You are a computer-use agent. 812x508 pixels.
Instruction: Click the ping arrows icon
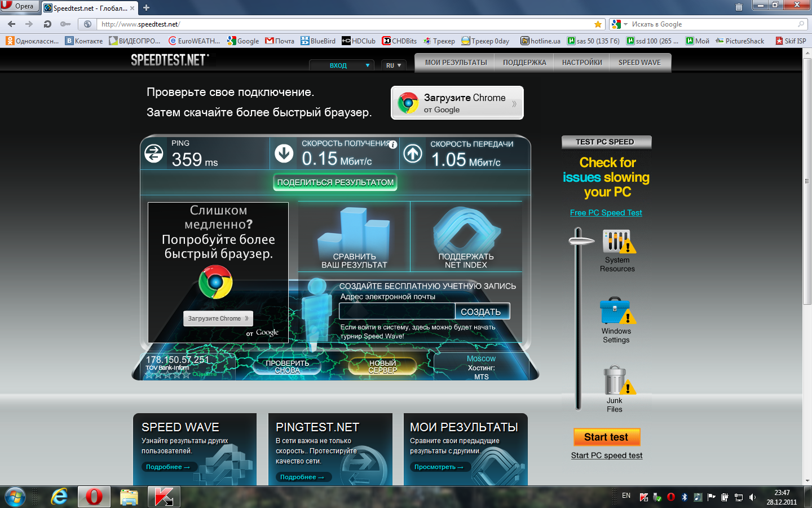click(x=154, y=154)
